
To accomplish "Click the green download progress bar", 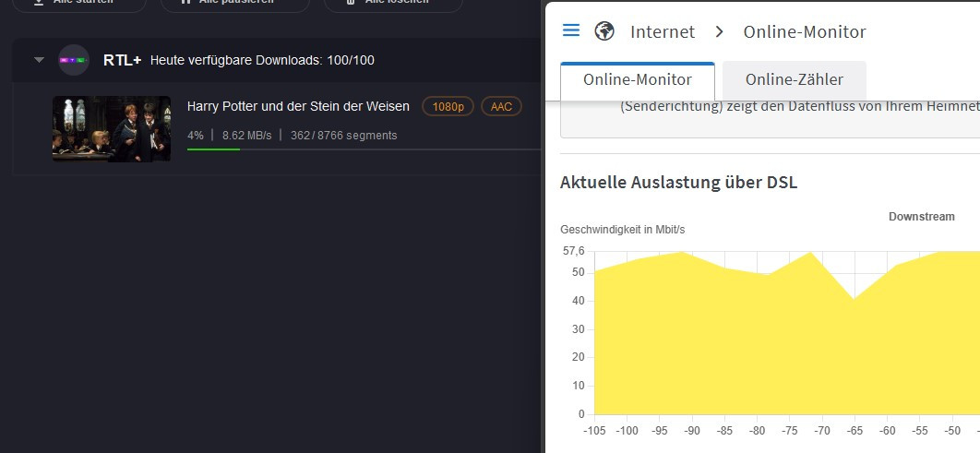I will 213,149.
